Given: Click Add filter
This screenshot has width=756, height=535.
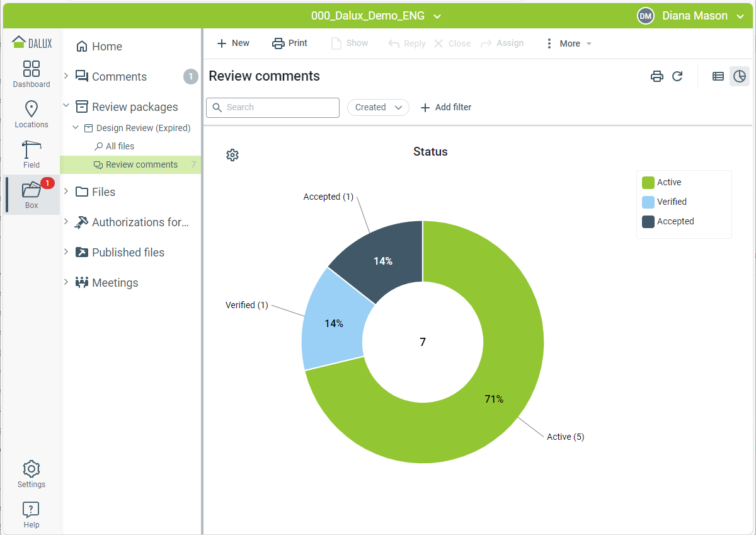Looking at the screenshot, I should (x=446, y=108).
